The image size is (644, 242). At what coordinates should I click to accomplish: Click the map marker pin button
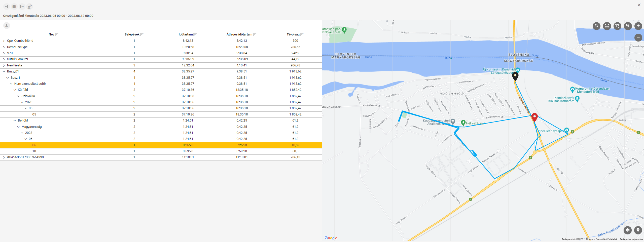pos(638,230)
